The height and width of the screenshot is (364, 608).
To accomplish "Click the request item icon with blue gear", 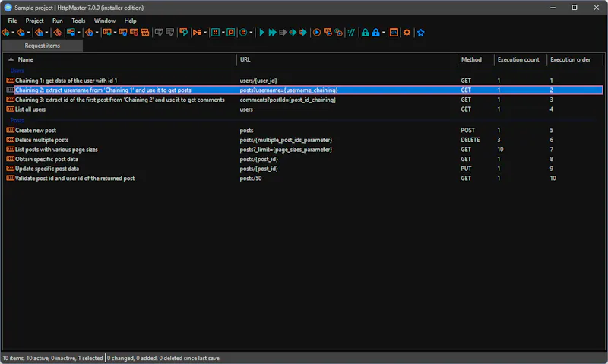I will pyautogui.click(x=123, y=33).
